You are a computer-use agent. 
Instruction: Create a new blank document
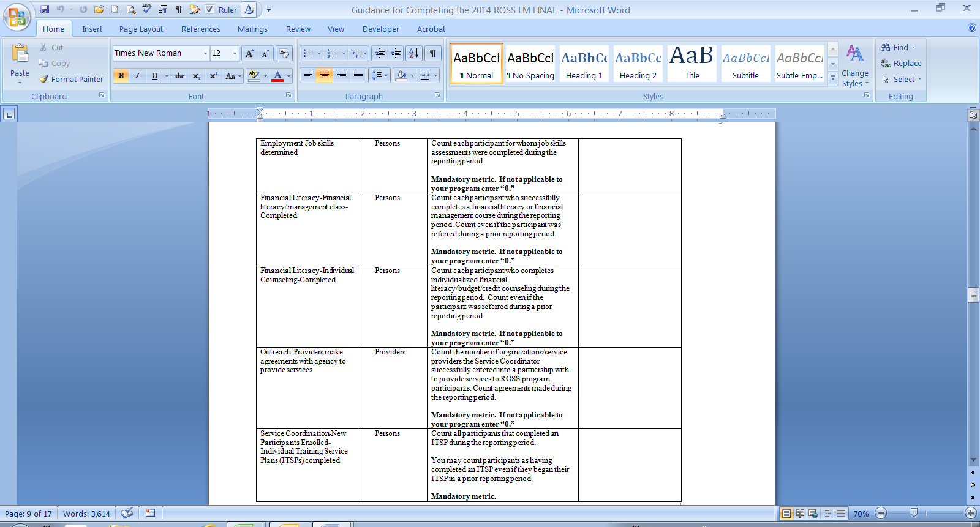tap(115, 9)
